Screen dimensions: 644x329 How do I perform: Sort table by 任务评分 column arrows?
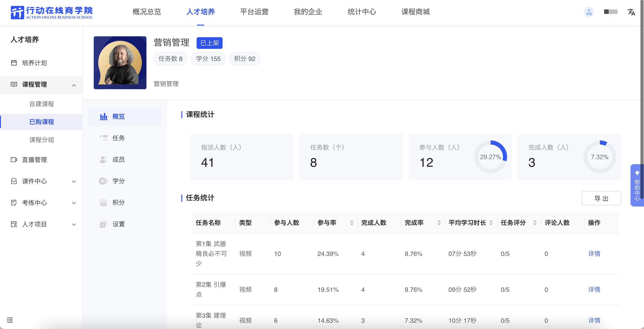535,223
